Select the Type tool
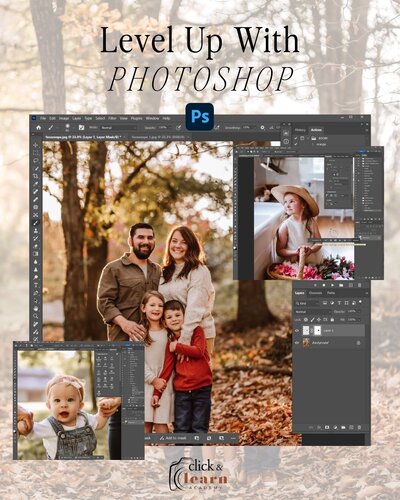Screen dimensions: 400x500 [x=36, y=285]
